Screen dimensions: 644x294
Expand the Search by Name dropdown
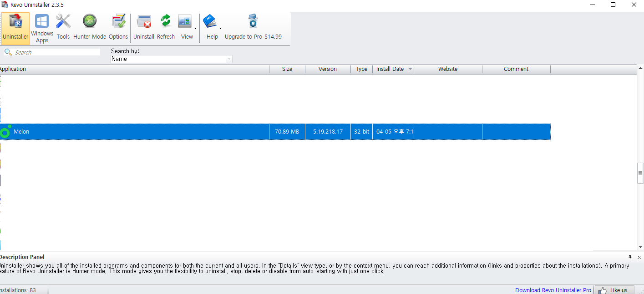tap(229, 59)
